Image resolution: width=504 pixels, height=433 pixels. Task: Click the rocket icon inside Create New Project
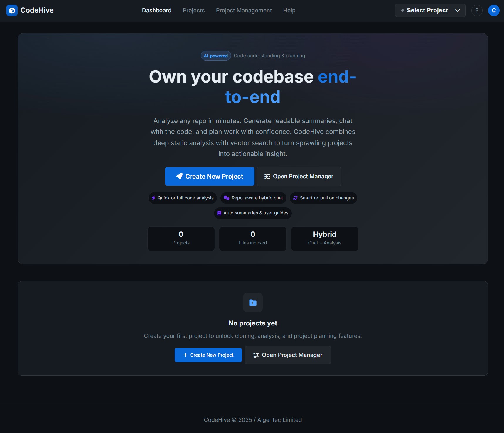coord(179,176)
